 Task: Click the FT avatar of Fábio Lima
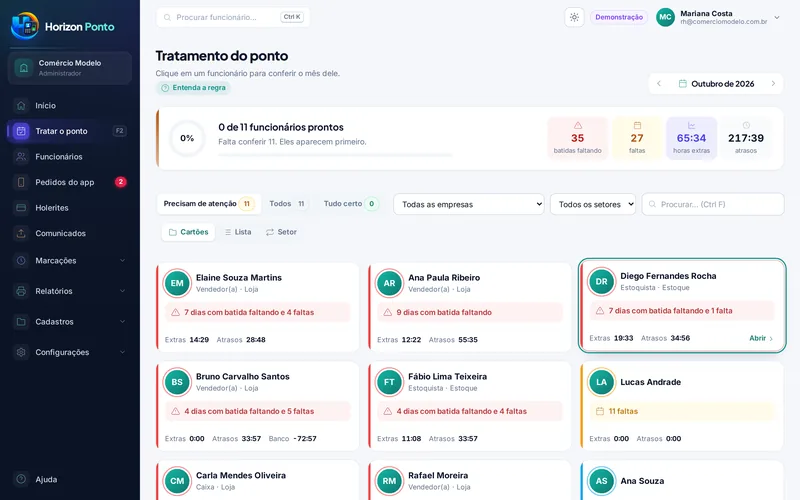click(389, 382)
